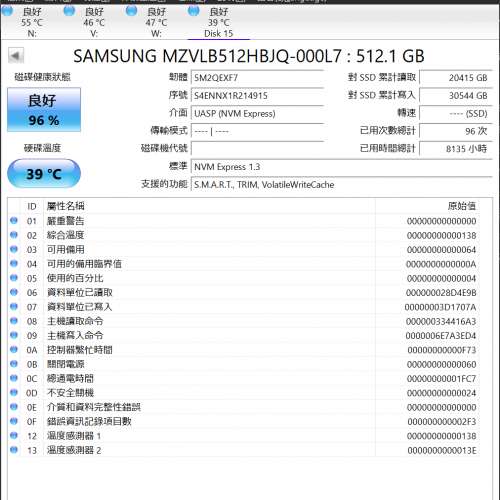The height and width of the screenshot is (500, 500).
Task: Click the S.M.A.R.T., TRIM features field
Action: [342, 184]
